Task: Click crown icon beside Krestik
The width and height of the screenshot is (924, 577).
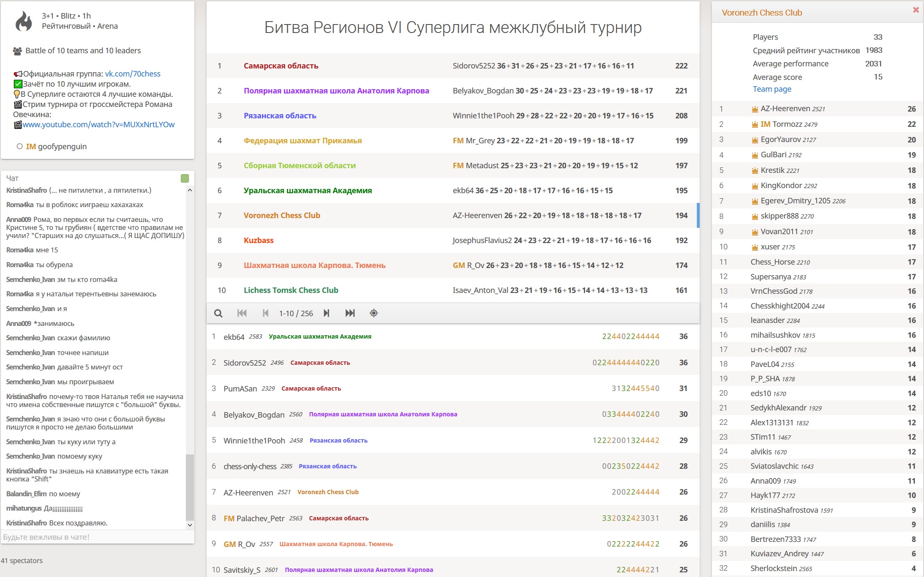Action: [x=755, y=170]
